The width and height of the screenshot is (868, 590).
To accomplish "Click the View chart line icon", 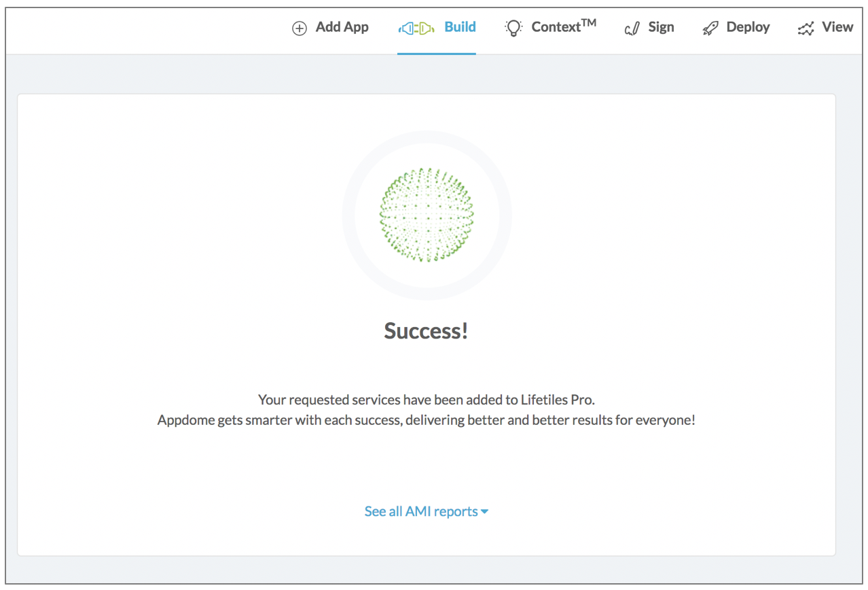I will point(806,29).
